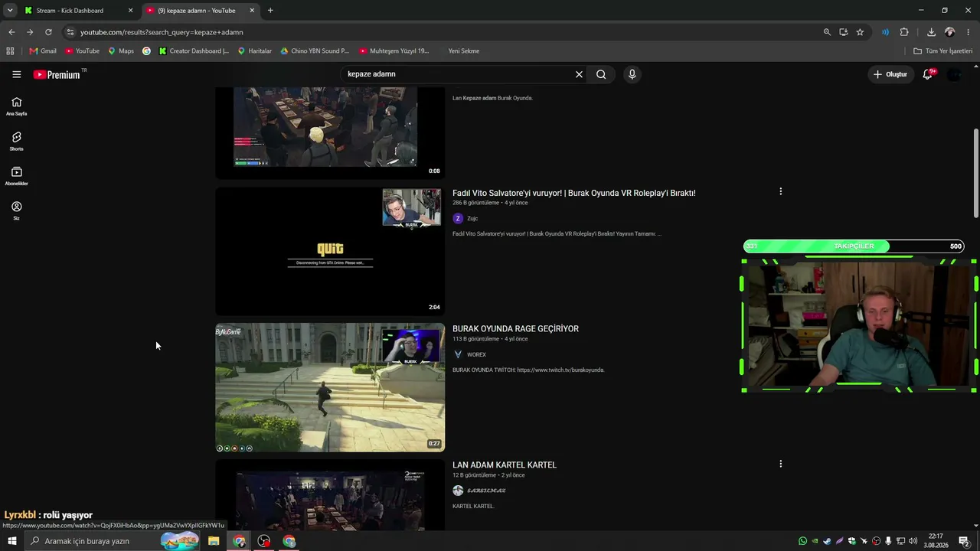Select the kepaze adamn - YouTube tab
The height and width of the screenshot is (551, 980).
pos(201,11)
